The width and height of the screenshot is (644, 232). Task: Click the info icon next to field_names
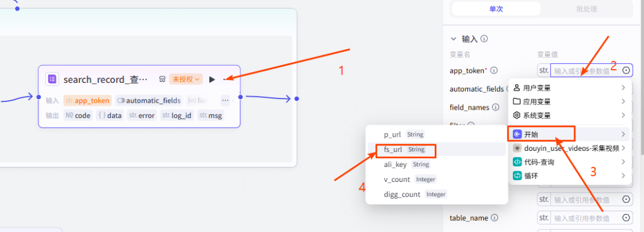pyautogui.click(x=496, y=107)
